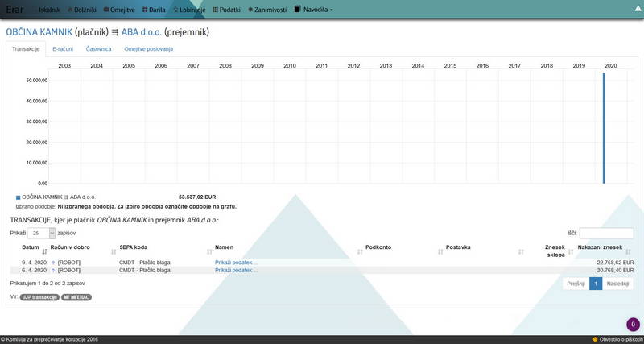Open the Darila navigation item

(154, 10)
